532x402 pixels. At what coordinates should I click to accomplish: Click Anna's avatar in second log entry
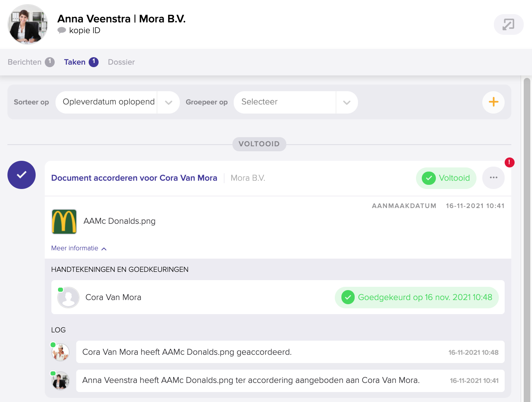60,380
